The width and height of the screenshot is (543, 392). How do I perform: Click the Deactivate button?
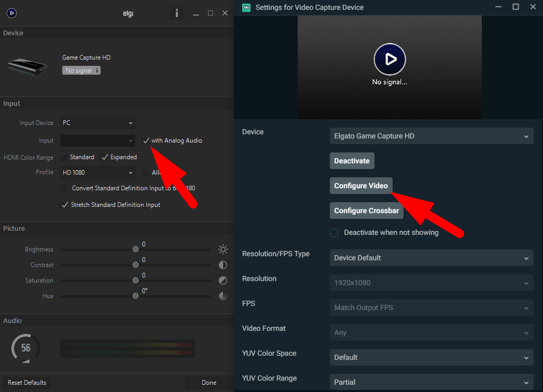(x=352, y=161)
